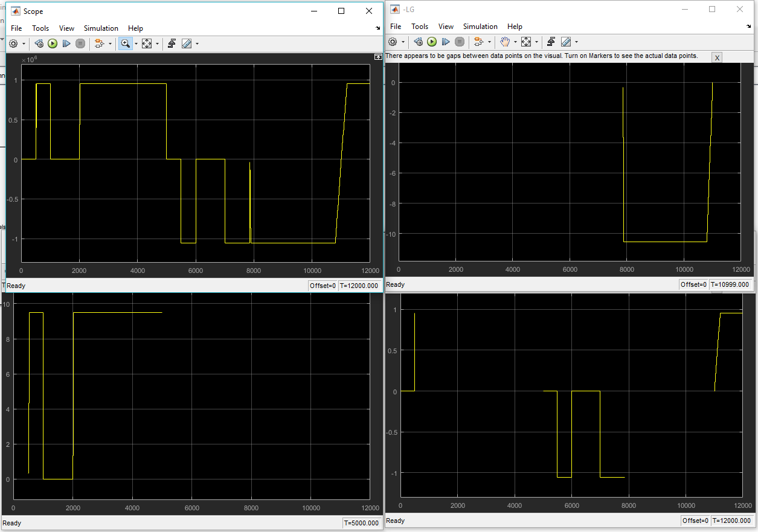
Task: Expand configuration gear dropdown arrow in -LG window
Action: pyautogui.click(x=403, y=42)
